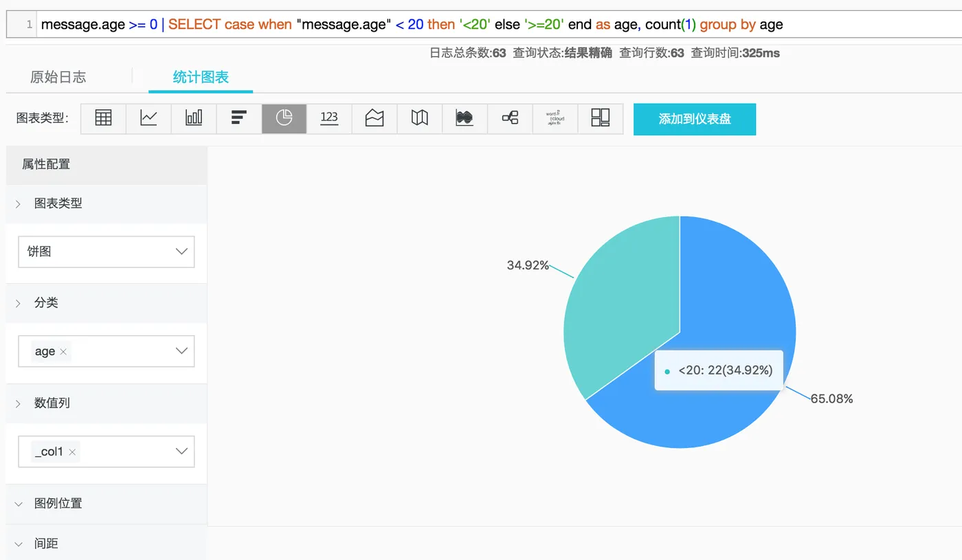Remove the '_col1' tag in 数值列 field
Viewport: 962px width, 560px height.
72,452
